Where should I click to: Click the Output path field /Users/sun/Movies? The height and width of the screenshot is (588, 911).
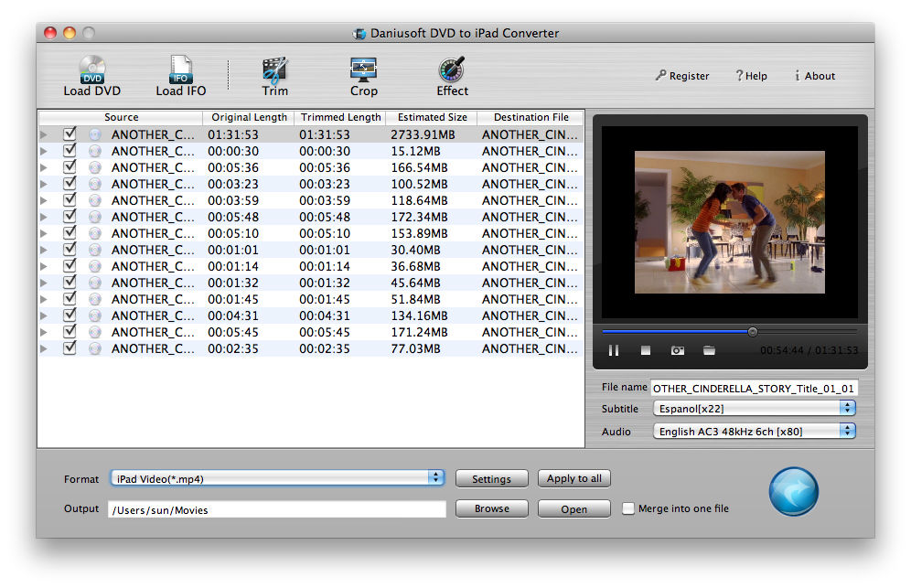click(x=277, y=509)
